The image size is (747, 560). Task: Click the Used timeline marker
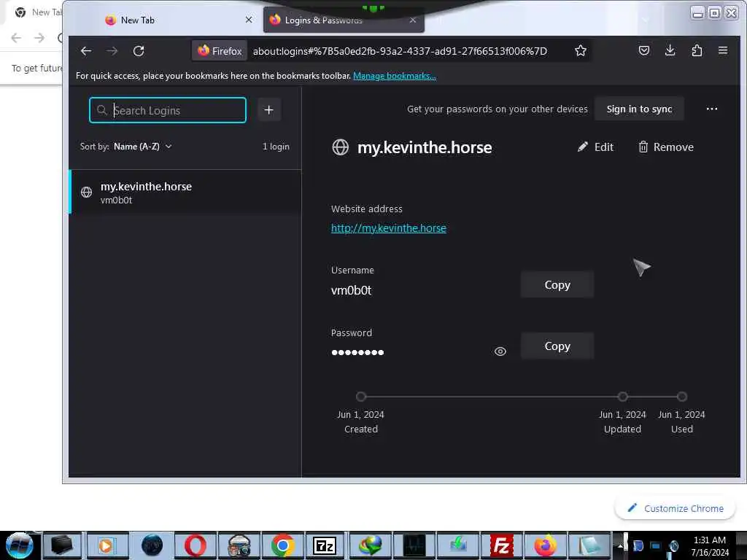coord(682,396)
